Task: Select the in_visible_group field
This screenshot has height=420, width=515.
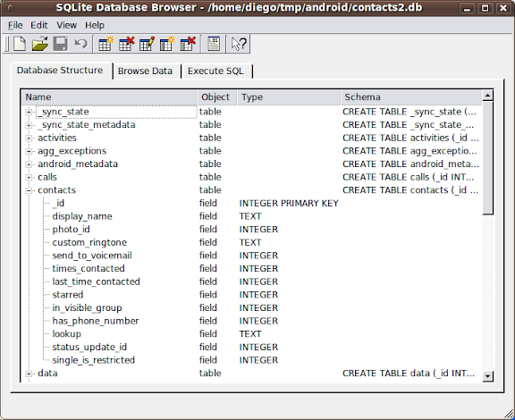Action: (87, 307)
